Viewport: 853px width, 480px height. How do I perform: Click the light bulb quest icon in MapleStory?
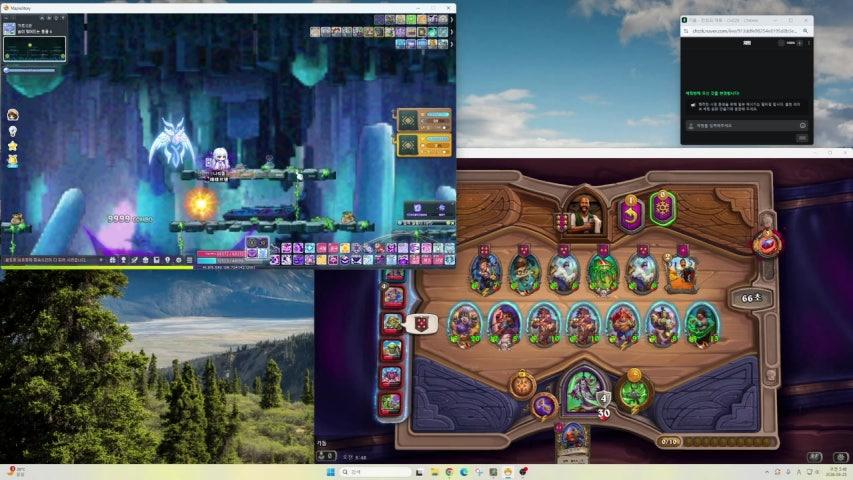(13, 131)
